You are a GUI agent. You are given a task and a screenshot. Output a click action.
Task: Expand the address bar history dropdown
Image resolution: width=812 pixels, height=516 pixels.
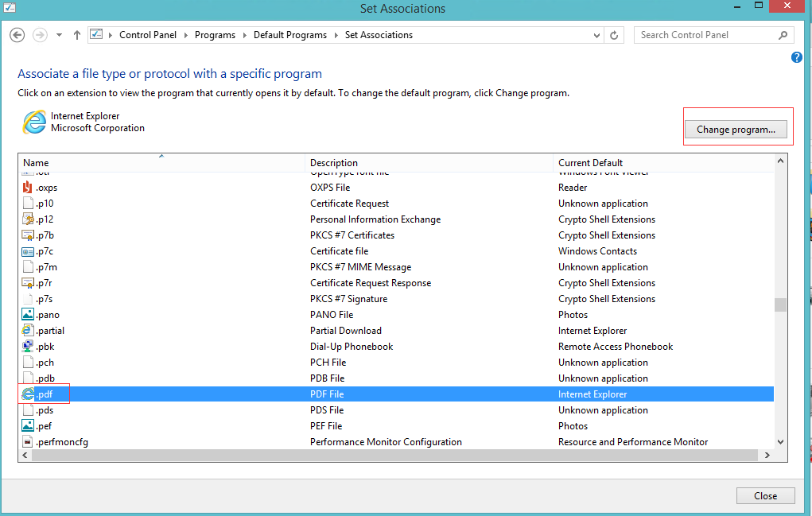(597, 35)
